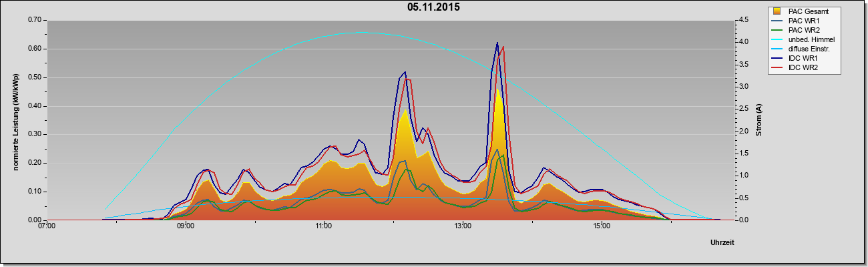Image resolution: width=868 pixels, height=267 pixels.
Task: Click the chart title 05.11.2015
Action: point(433,7)
